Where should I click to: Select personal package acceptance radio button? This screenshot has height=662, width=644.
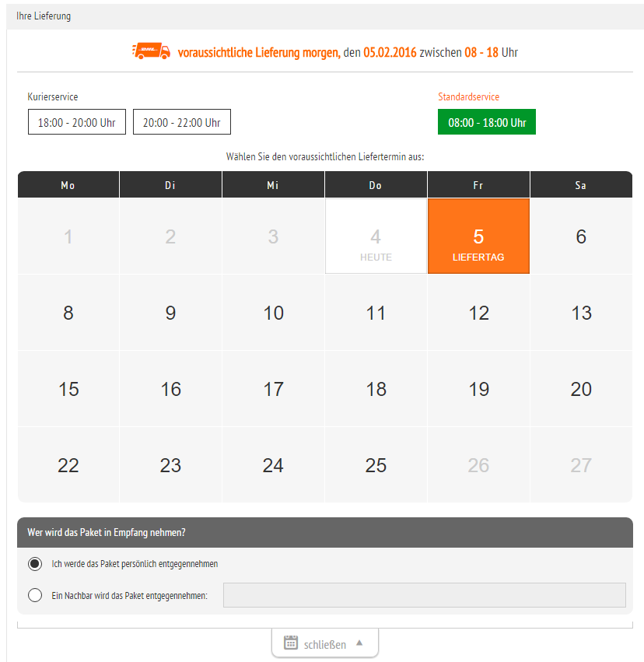click(x=35, y=564)
